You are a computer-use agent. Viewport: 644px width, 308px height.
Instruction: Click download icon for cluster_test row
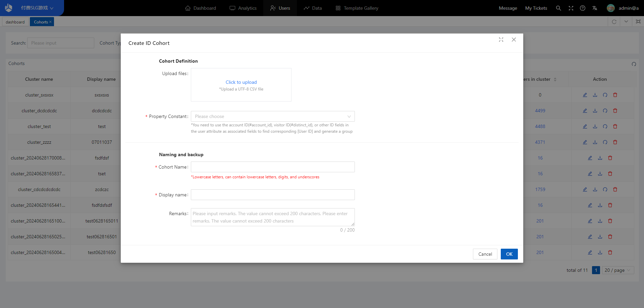(595, 126)
